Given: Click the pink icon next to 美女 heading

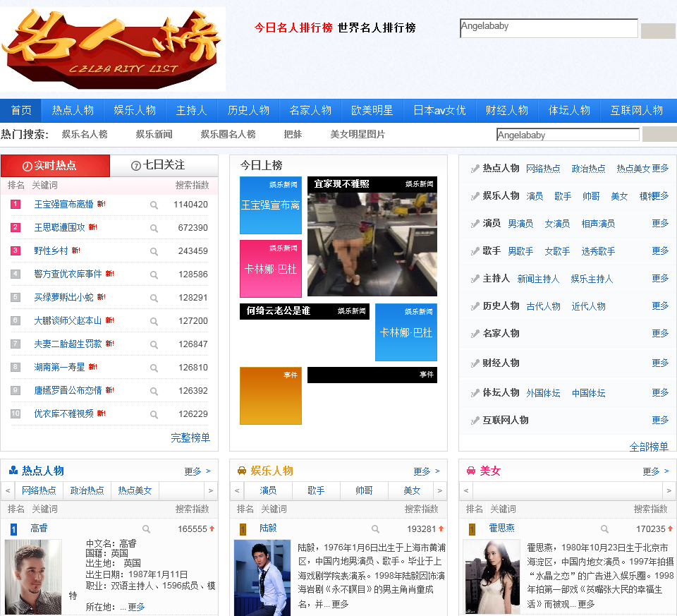Looking at the screenshot, I should (x=471, y=471).
